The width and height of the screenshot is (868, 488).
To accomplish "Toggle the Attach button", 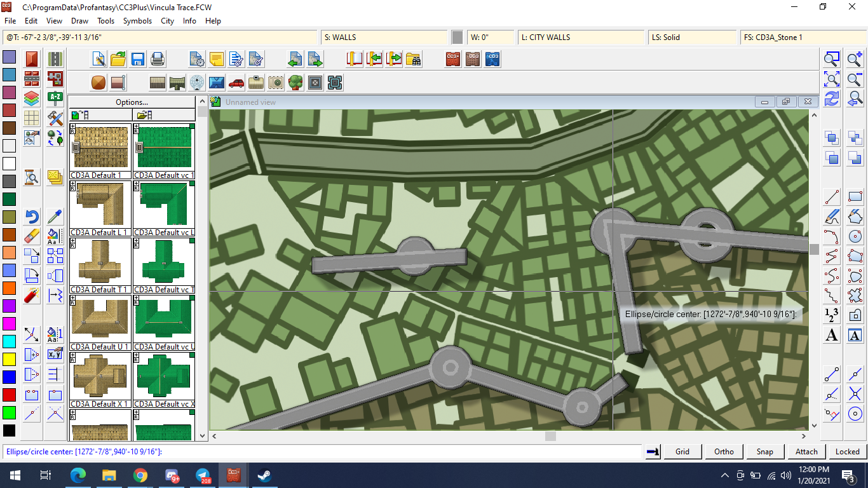I will pos(806,452).
